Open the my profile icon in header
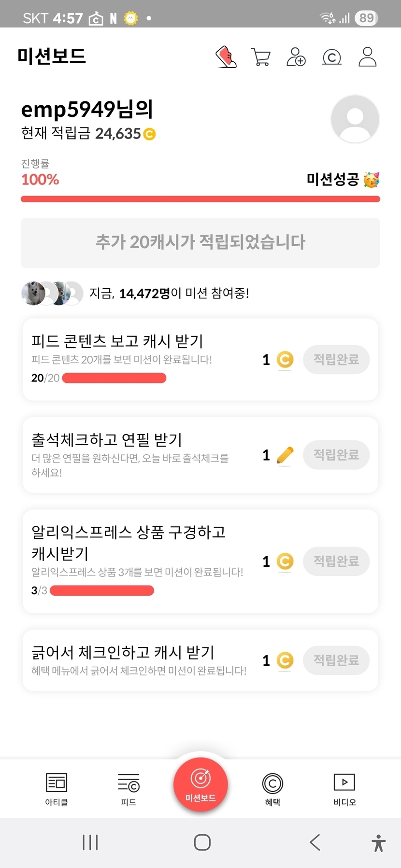Image resolution: width=401 pixels, height=868 pixels. pos(367,57)
